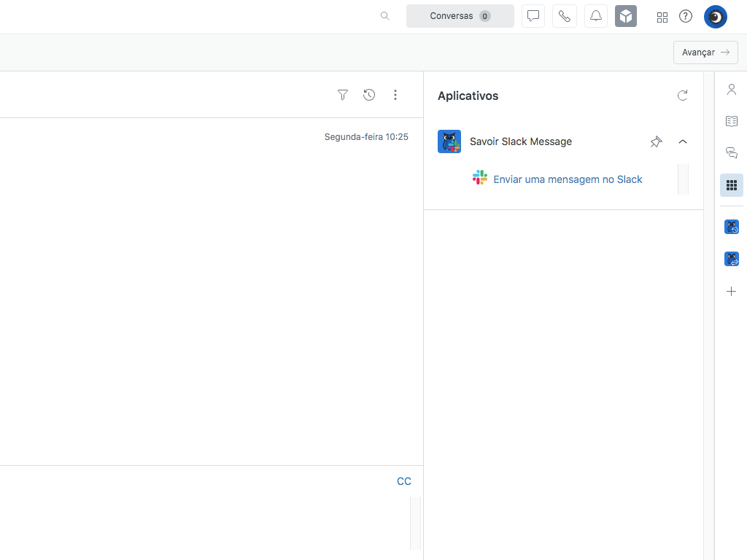Pin the Savoir Slack Message app
This screenshot has height=560, width=747.
coord(656,141)
